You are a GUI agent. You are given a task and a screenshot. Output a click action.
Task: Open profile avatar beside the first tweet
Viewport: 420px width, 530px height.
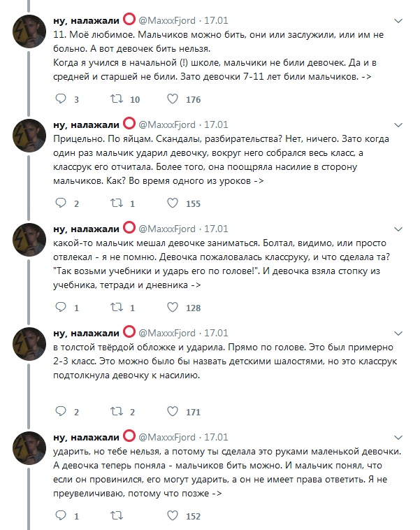click(x=29, y=31)
